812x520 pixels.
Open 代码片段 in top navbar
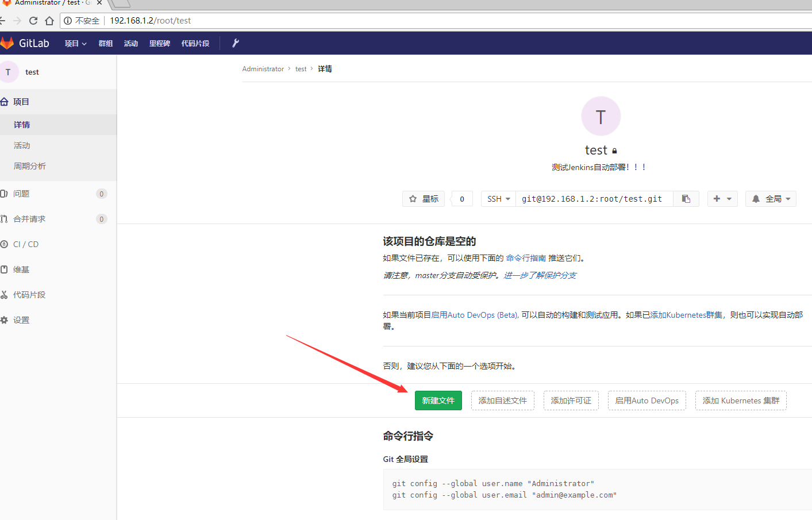(195, 43)
